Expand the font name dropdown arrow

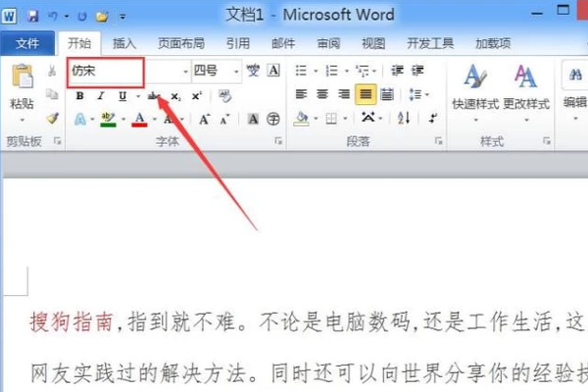click(185, 72)
